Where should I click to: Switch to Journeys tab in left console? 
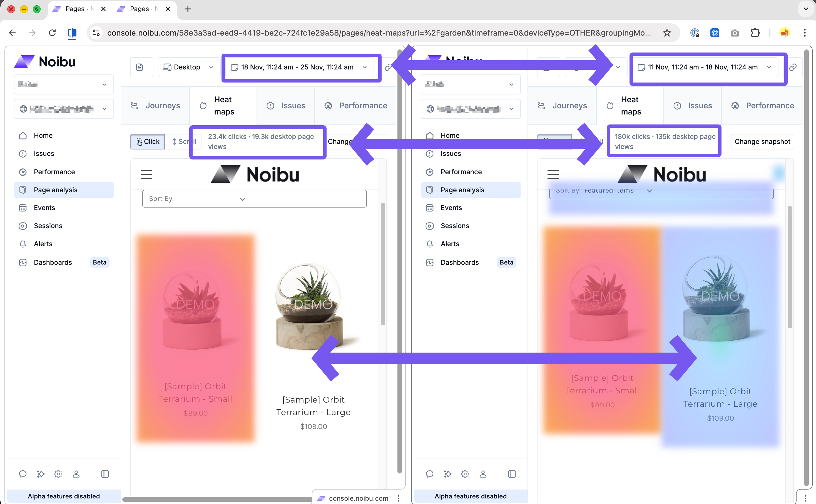point(156,105)
